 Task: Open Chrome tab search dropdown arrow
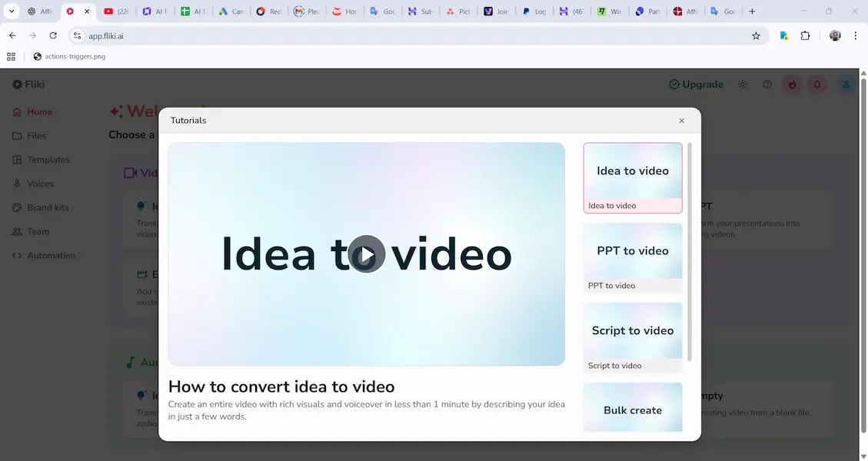point(12,12)
